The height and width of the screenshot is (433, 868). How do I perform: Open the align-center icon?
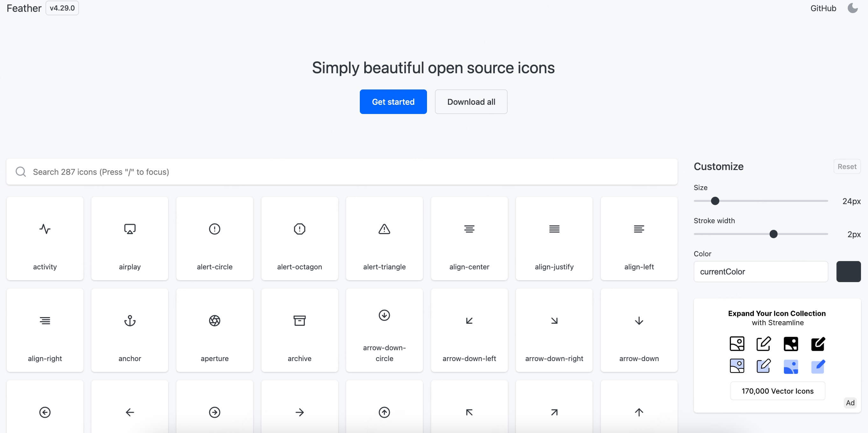[469, 238]
